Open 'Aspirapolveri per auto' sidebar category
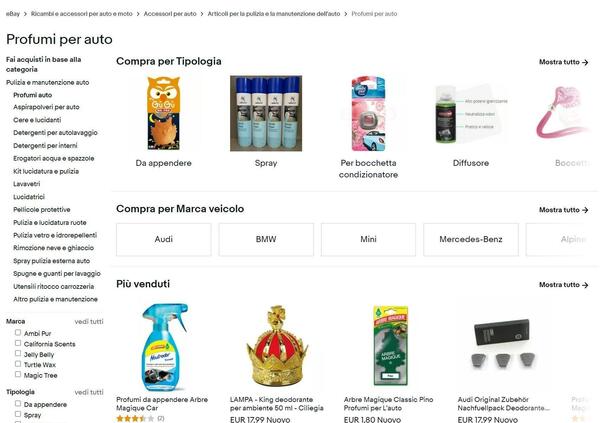 (46, 107)
